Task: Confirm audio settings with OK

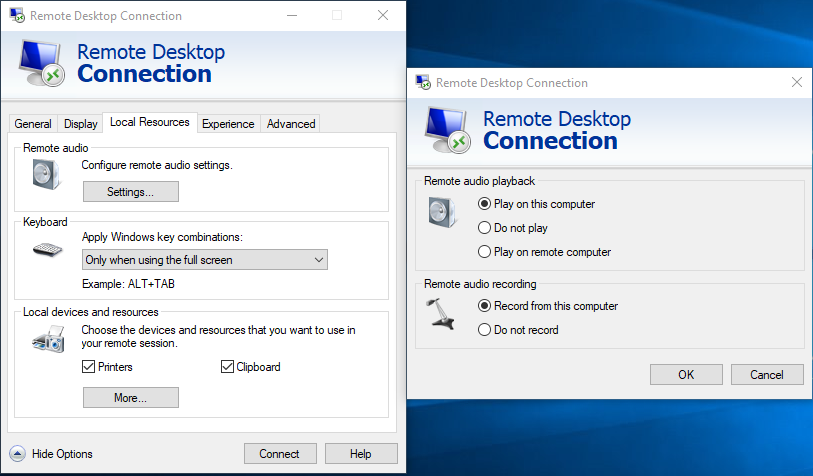Action: click(x=686, y=374)
